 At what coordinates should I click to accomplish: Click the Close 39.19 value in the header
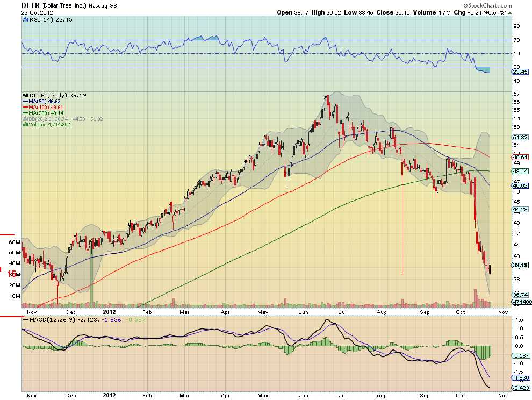393,12
